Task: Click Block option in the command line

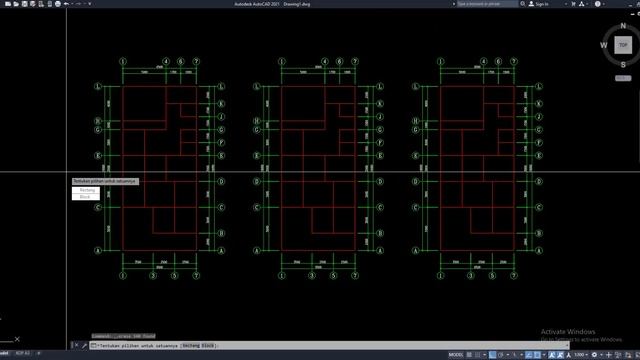Action: tap(208, 345)
